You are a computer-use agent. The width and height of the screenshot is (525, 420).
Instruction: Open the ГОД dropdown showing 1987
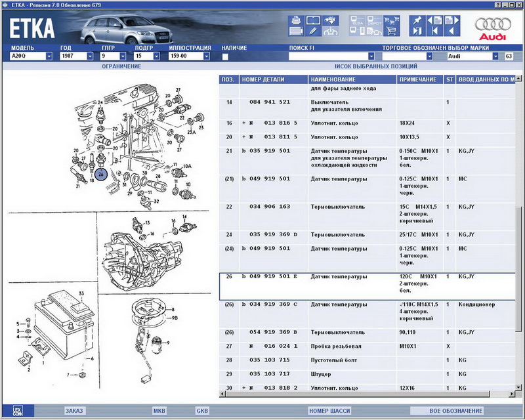click(90, 56)
